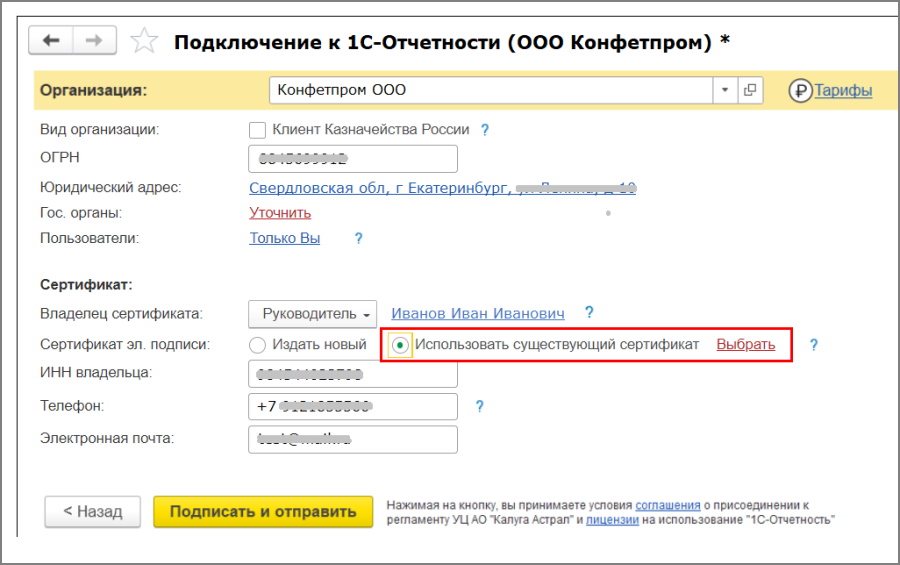Enable the Клиент Казначейства России checkbox
This screenshot has width=900, height=565.
click(x=257, y=130)
